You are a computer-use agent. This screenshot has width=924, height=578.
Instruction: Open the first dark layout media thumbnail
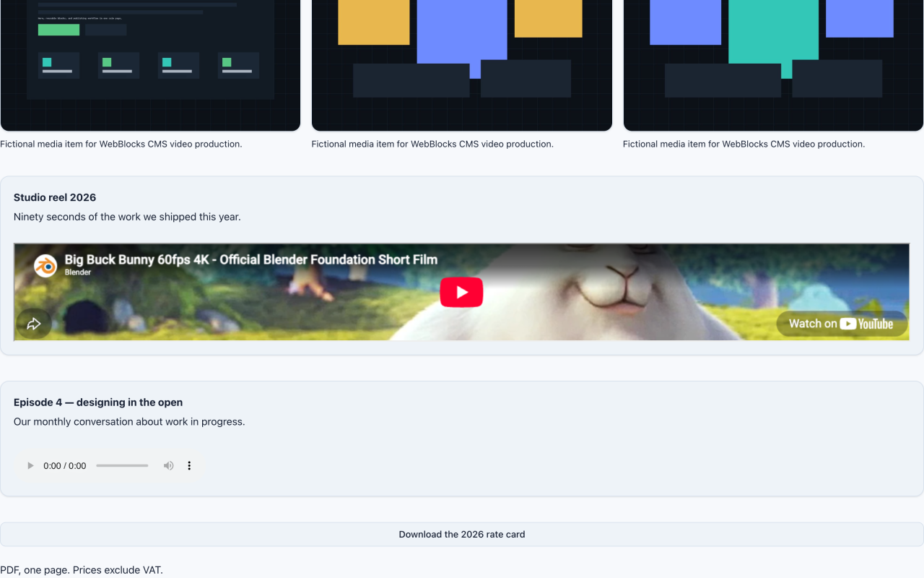[150, 65]
